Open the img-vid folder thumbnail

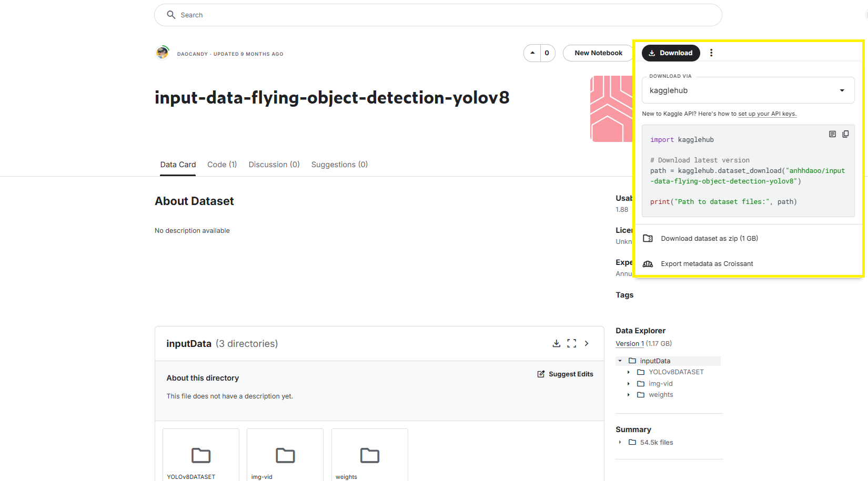point(285,455)
